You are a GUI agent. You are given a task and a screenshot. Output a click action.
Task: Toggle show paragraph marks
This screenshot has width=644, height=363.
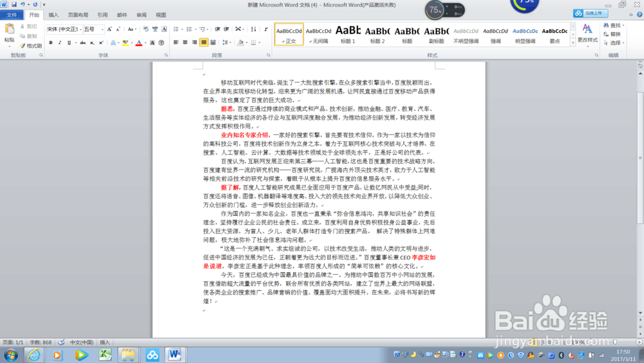266,29
